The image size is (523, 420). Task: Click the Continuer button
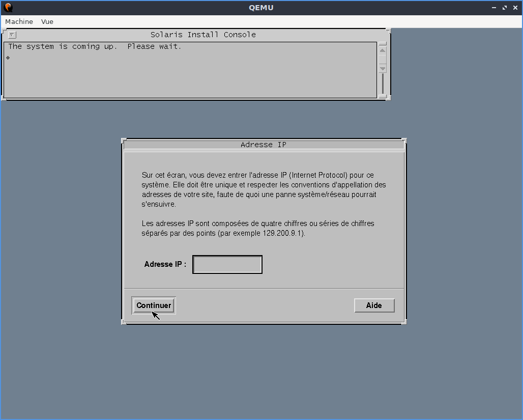point(154,305)
